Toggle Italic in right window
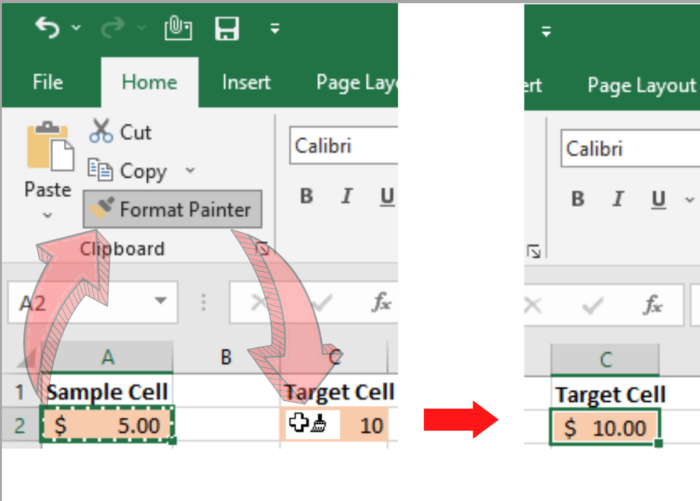Screen dimensions: 700x501 point(618,199)
